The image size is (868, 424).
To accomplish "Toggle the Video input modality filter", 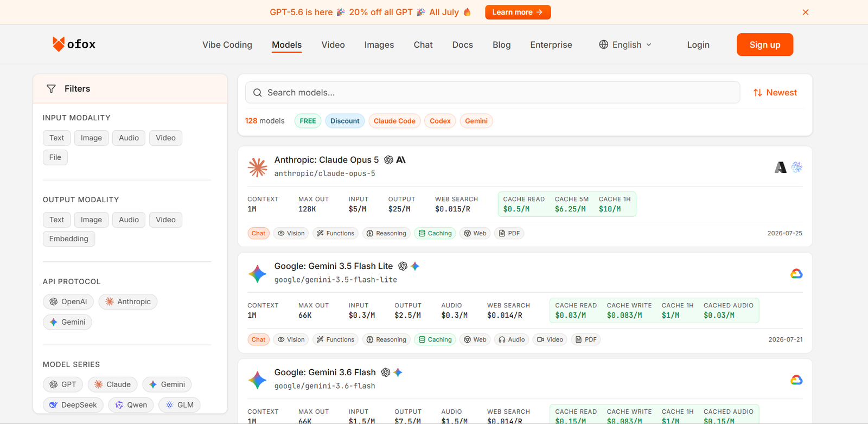I will pos(165,138).
